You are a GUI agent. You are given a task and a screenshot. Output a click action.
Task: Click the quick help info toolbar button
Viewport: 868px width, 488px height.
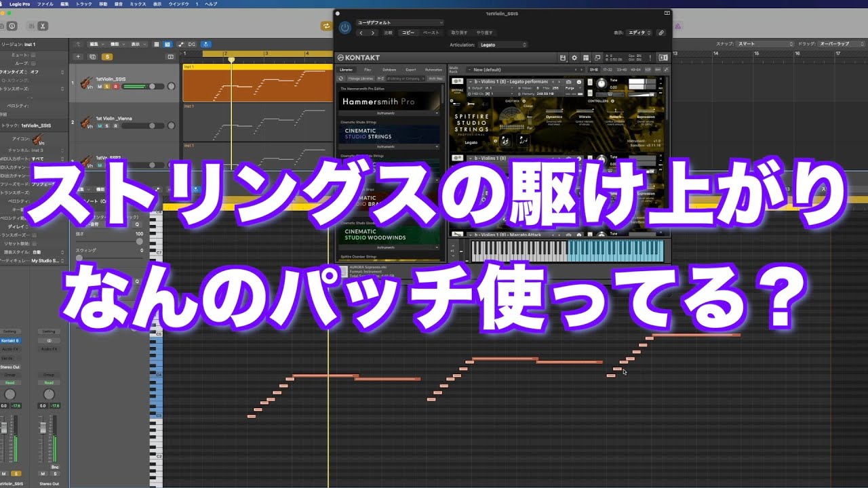[x=12, y=26]
